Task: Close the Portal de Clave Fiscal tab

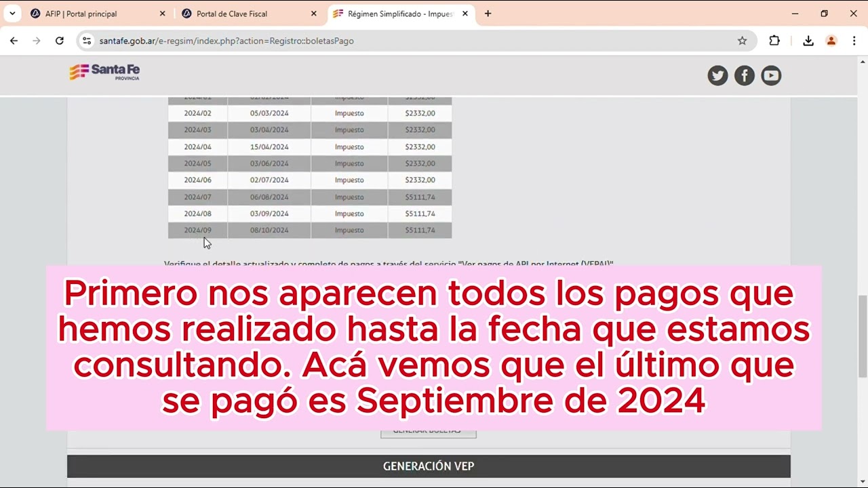Action: click(x=313, y=14)
